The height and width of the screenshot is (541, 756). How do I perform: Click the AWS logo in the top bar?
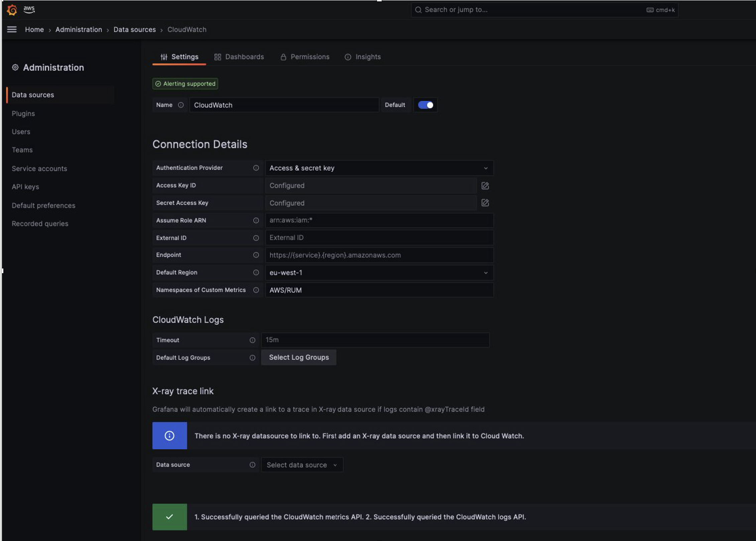coord(29,10)
